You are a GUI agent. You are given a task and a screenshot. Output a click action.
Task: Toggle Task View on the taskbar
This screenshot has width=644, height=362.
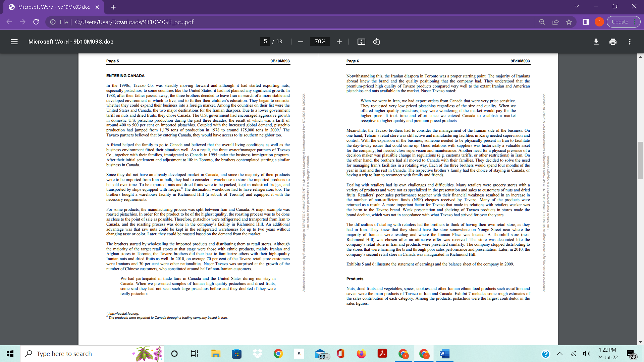[194, 353]
